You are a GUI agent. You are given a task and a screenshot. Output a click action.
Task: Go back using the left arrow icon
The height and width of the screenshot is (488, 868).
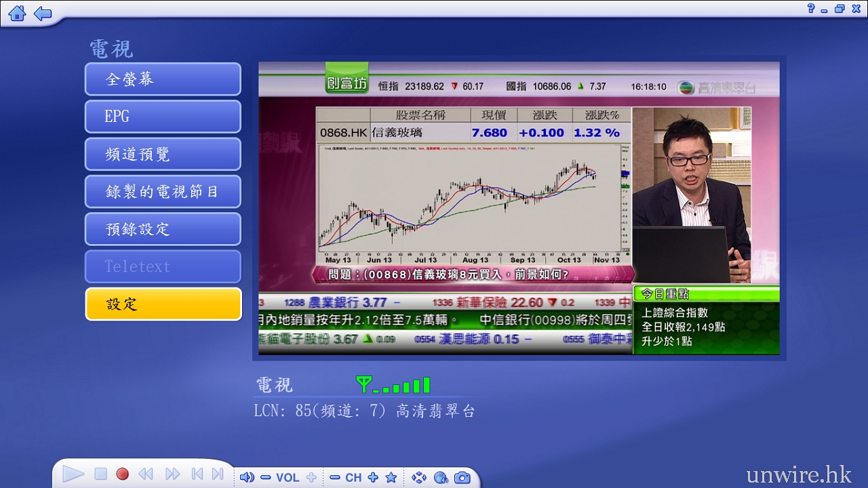[43, 13]
